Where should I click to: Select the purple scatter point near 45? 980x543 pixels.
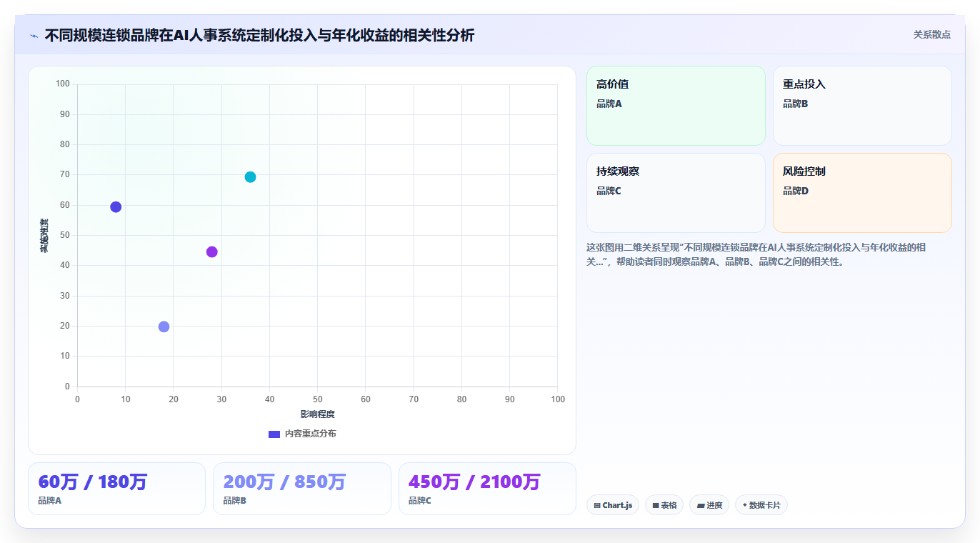(211, 251)
